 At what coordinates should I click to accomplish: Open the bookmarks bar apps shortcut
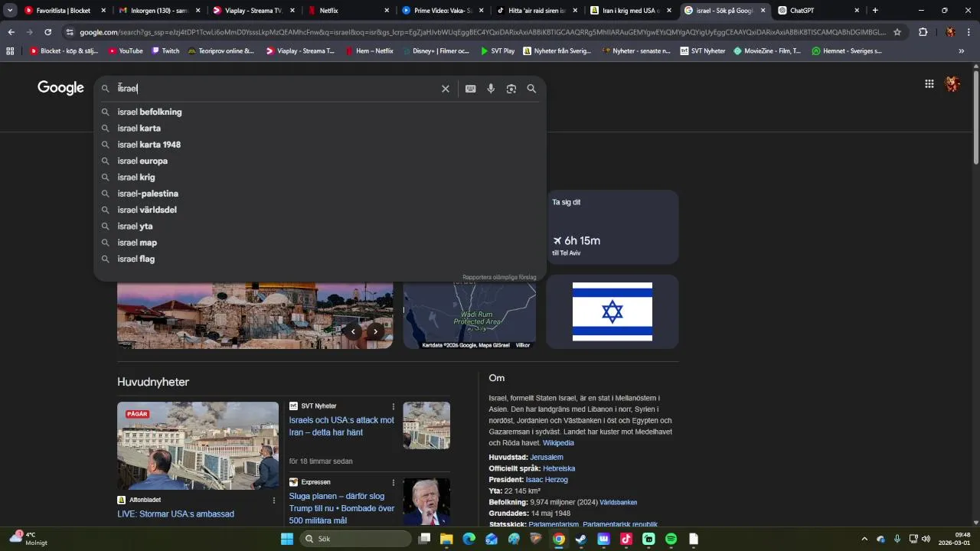10,51
